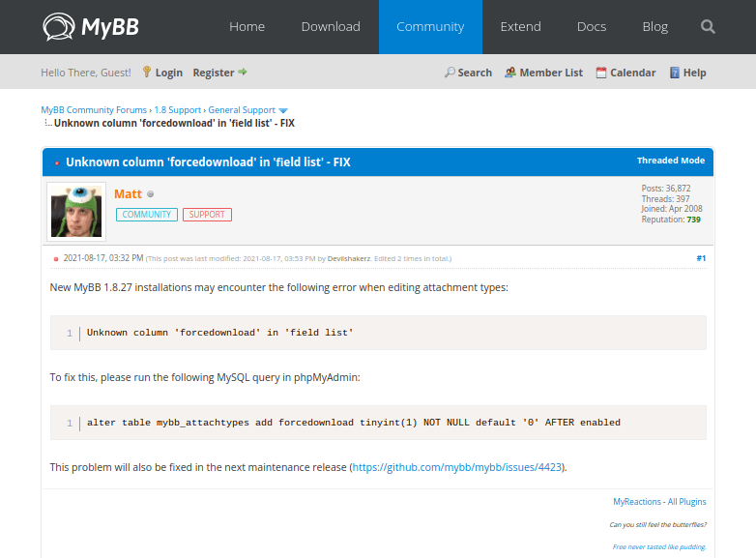
Task: Open the Help link
Action: click(x=694, y=73)
